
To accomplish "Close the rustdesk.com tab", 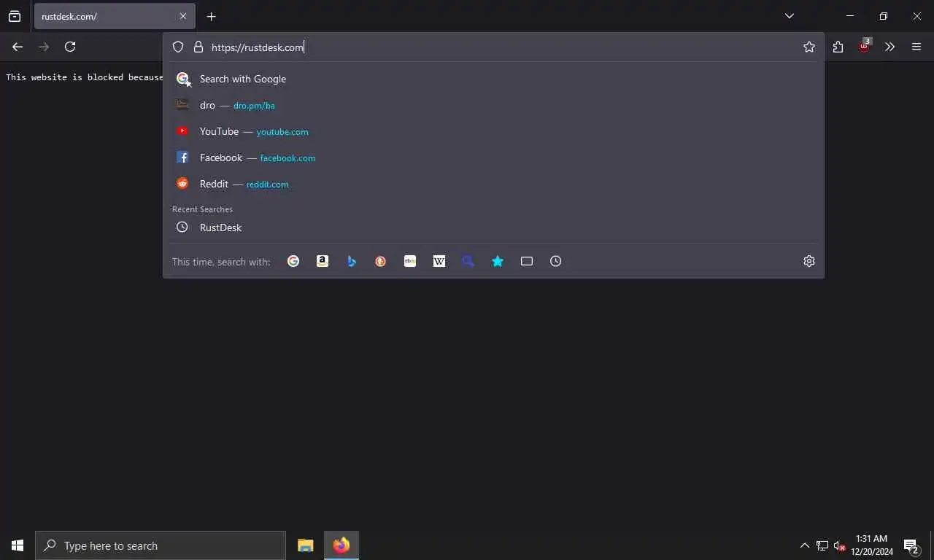I will point(183,16).
